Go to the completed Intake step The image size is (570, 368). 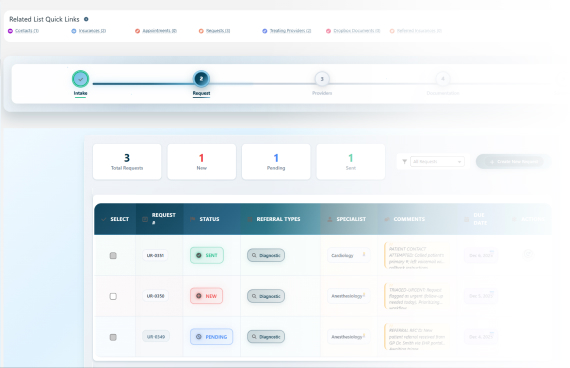(80, 79)
